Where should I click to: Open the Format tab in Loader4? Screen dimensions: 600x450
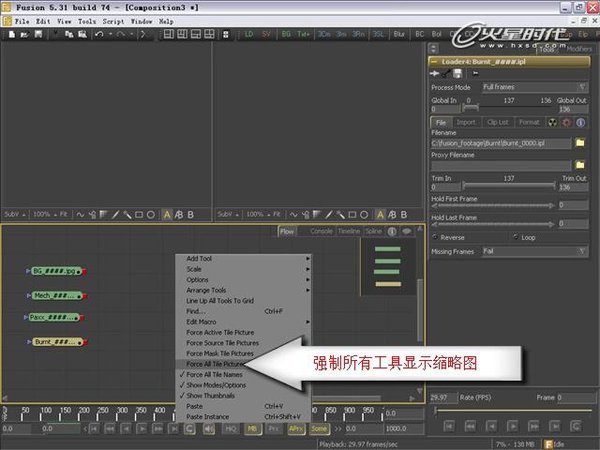tap(529, 122)
